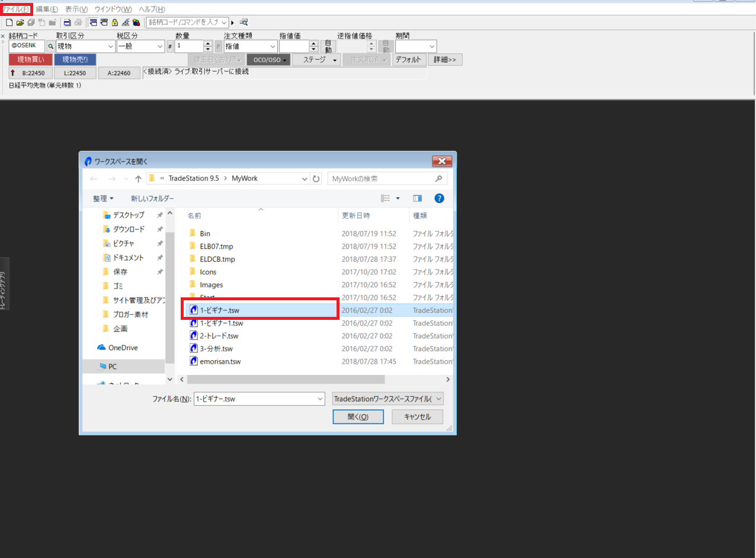Click the search magnifier in MyWork search box
The height and width of the screenshot is (558, 756).
[x=438, y=178]
